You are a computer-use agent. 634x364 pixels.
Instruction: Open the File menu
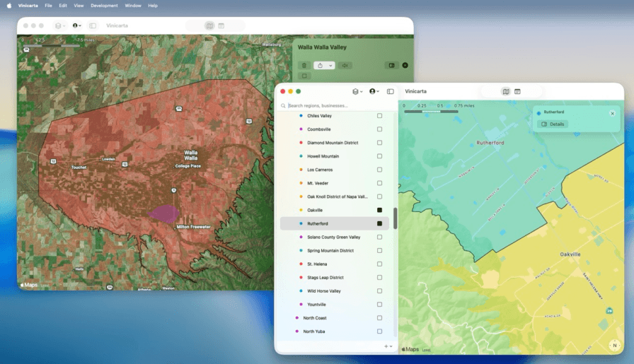pos(49,6)
